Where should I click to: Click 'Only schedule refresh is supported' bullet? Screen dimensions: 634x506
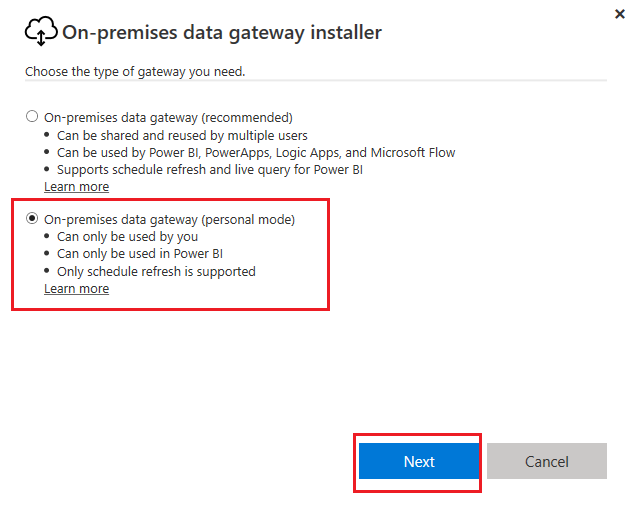click(x=156, y=271)
